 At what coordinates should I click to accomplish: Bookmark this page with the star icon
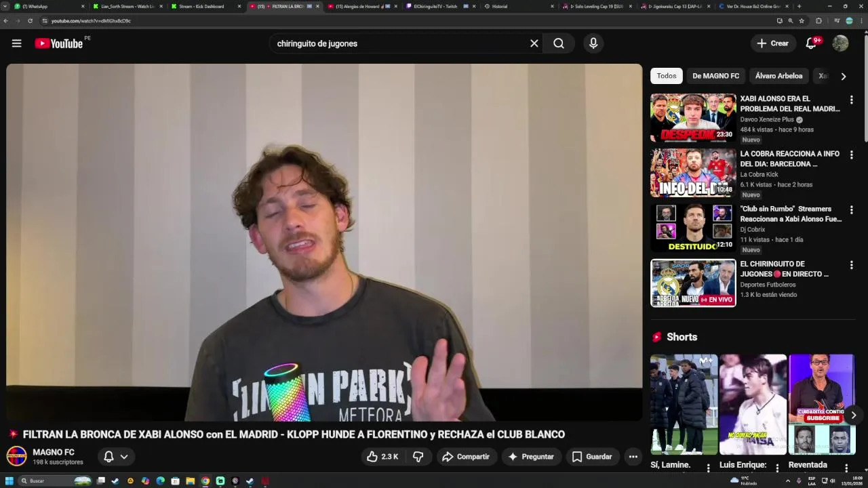[x=802, y=21]
